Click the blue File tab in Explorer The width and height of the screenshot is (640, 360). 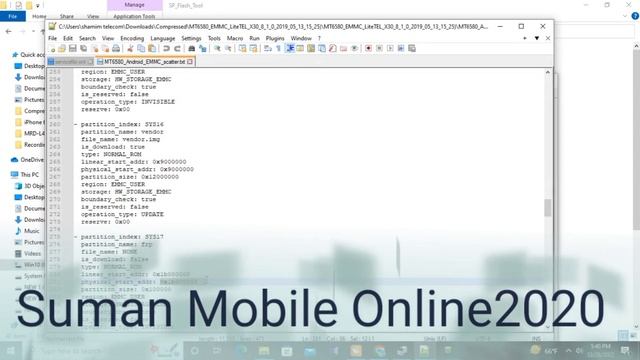tap(13, 16)
